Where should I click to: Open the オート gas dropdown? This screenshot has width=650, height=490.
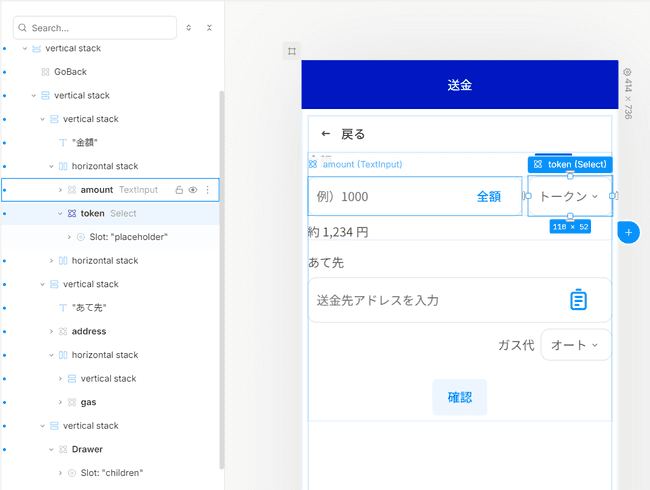[576, 345]
